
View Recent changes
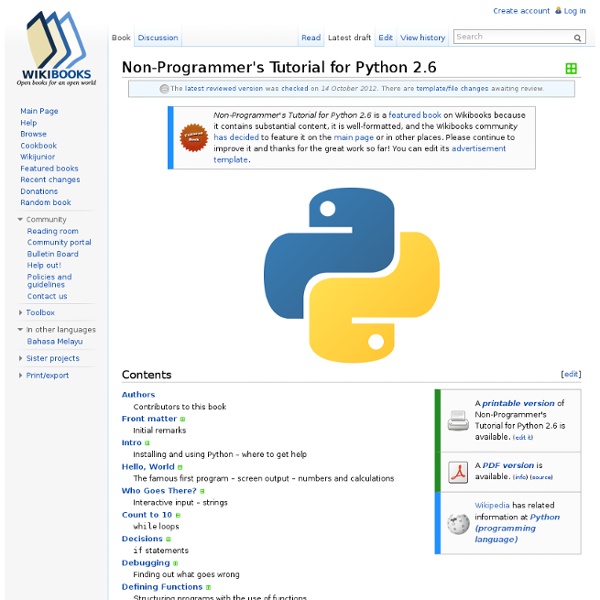click(x=50, y=180)
